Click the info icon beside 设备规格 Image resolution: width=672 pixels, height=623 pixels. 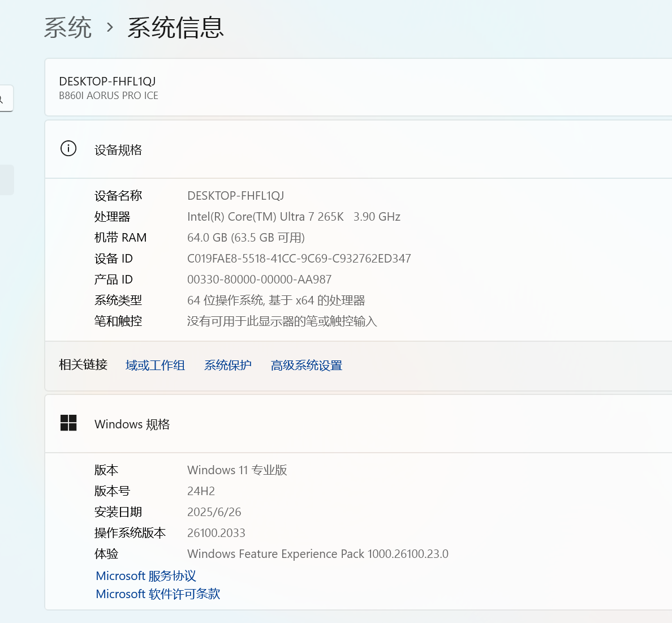click(68, 149)
